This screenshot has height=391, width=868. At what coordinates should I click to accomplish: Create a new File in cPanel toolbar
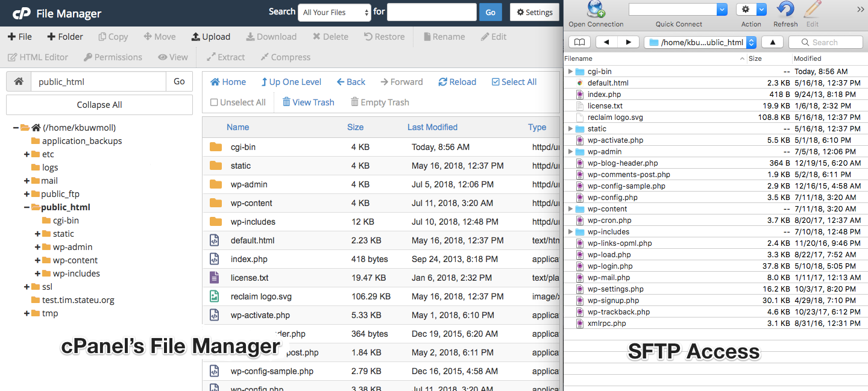coord(20,37)
